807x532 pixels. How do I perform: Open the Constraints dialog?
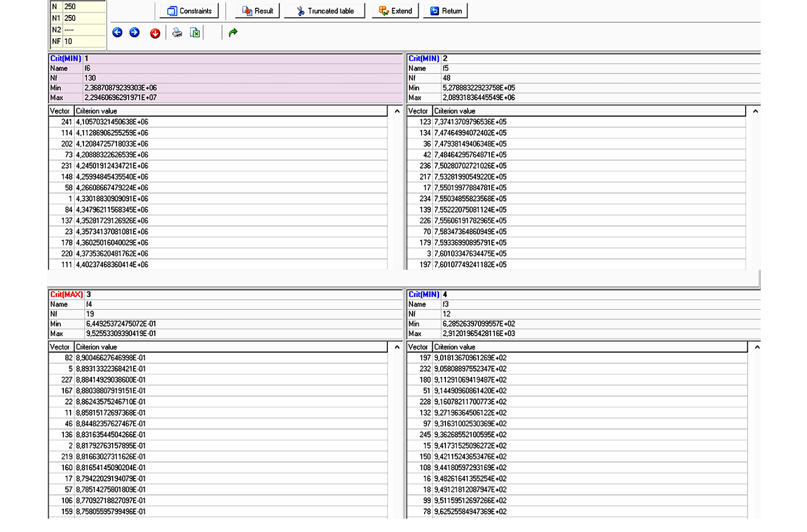tap(189, 11)
